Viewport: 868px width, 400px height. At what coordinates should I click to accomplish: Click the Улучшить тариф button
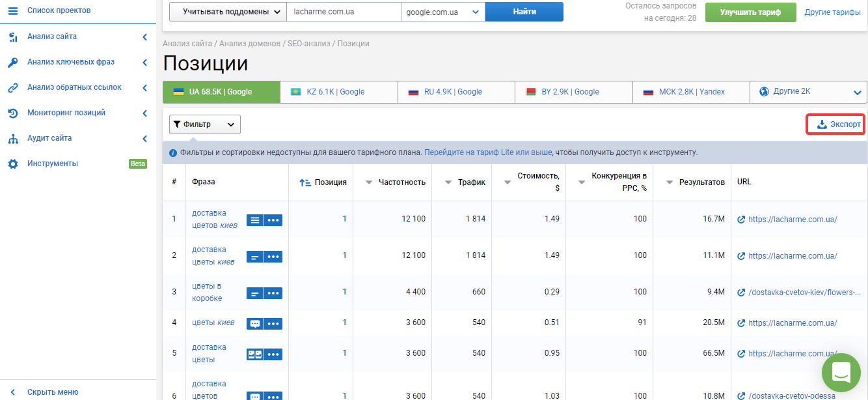(750, 12)
